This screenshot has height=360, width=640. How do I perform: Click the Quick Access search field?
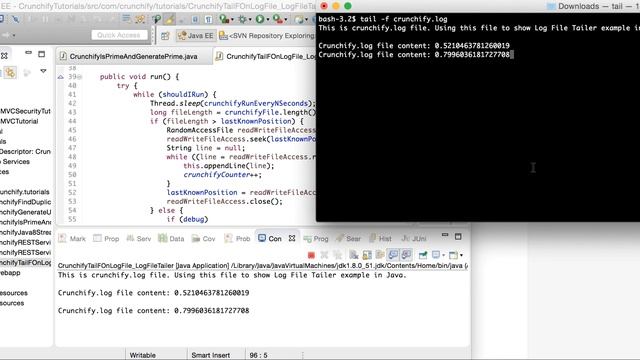coord(119,35)
